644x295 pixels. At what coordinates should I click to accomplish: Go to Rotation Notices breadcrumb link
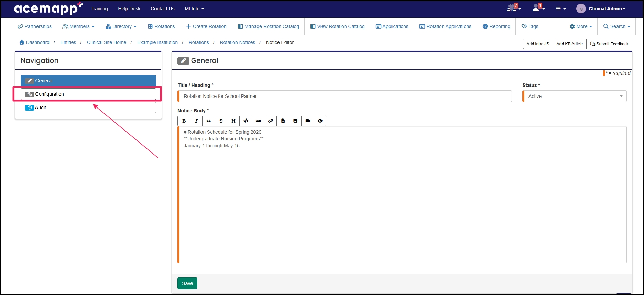237,42
